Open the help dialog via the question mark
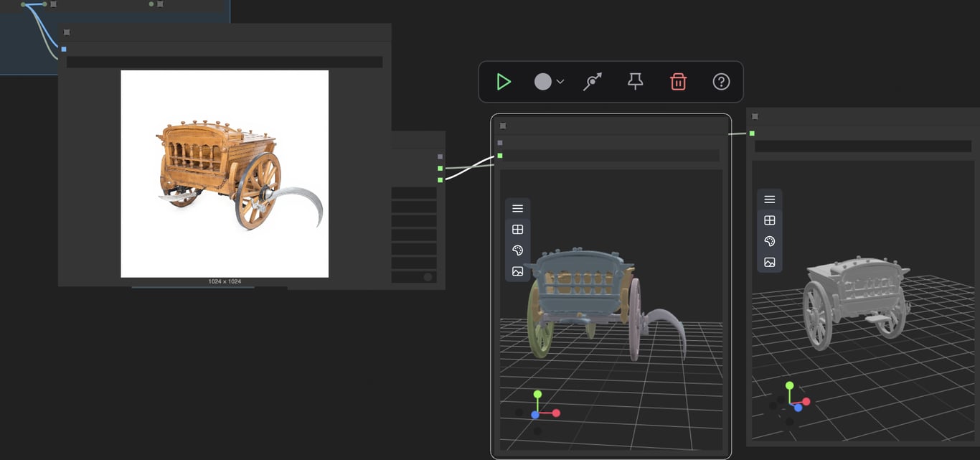This screenshot has width=980, height=460. point(721,81)
